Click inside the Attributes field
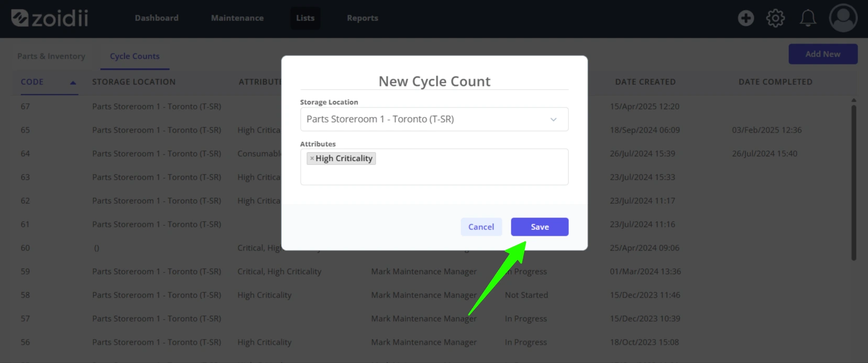 [x=434, y=167]
